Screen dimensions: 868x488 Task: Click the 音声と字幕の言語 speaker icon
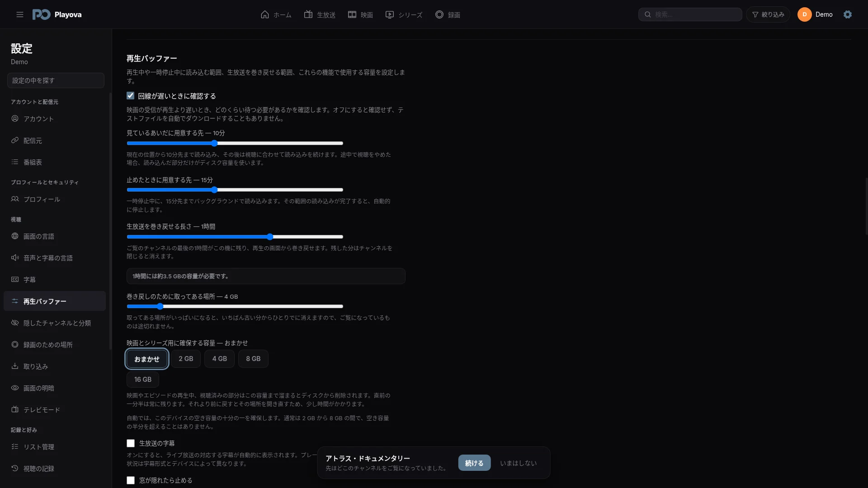pos(15,258)
